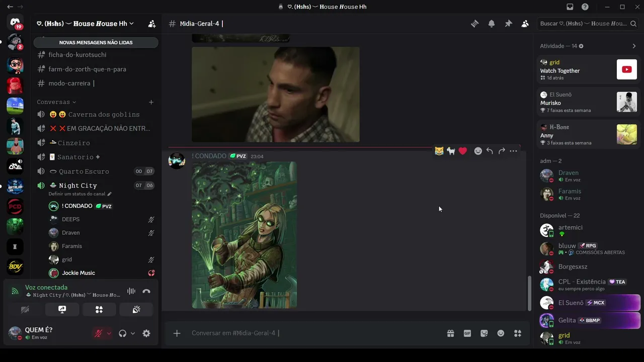Share your screen in voice channel
Image resolution: width=644 pixels, height=362 pixels.
tap(62, 310)
